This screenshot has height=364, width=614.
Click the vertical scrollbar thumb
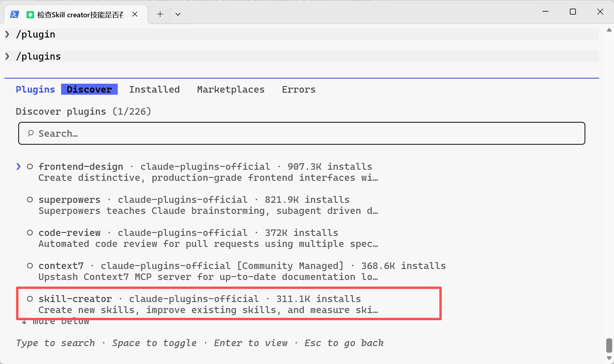point(609,345)
